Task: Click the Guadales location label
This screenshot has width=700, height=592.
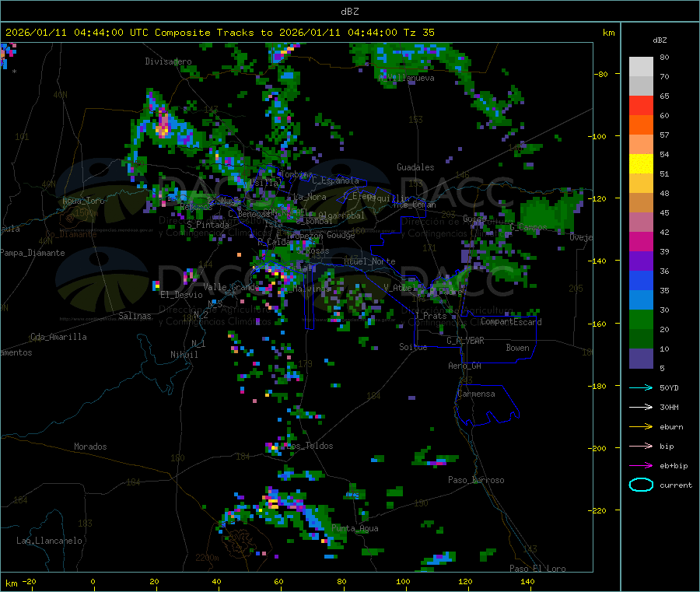Action: [415, 167]
